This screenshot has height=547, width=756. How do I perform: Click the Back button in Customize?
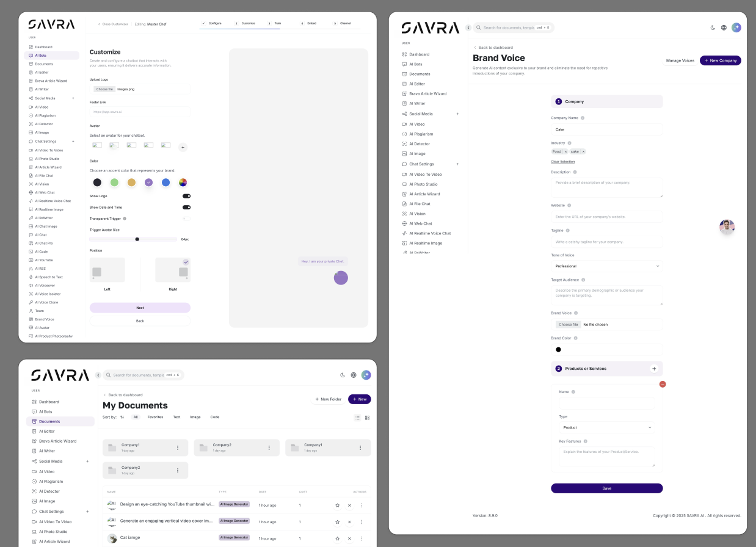pyautogui.click(x=140, y=321)
